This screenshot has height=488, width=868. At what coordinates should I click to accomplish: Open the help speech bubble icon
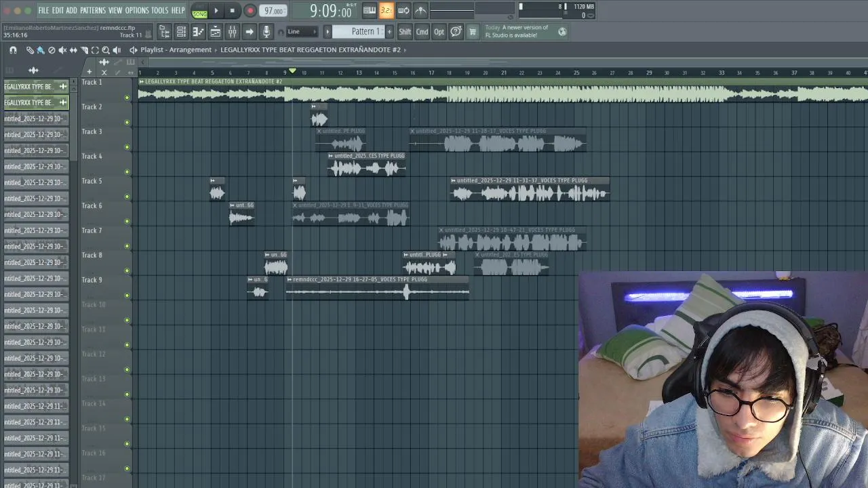(x=456, y=32)
